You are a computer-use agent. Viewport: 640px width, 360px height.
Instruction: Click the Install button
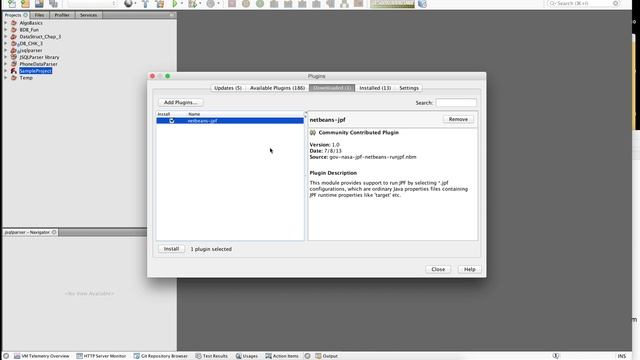click(171, 249)
